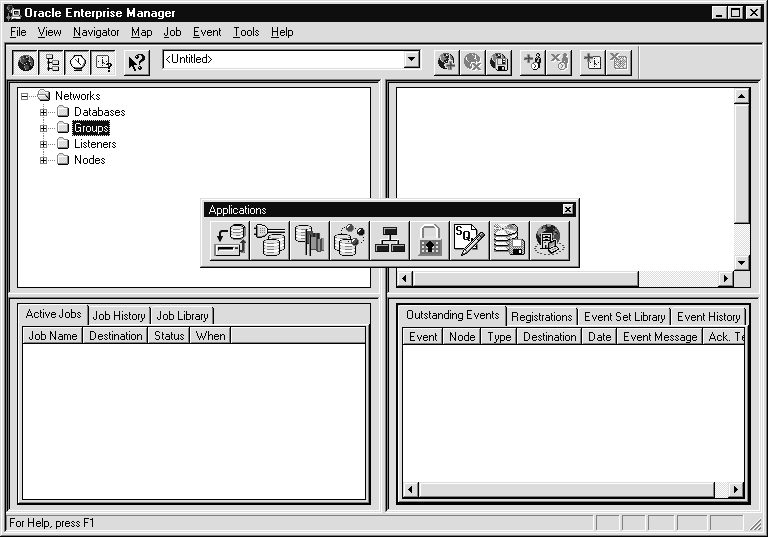Viewport: 768px width, 537px height.
Task: Switch to the Job Library tab
Action: pyautogui.click(x=182, y=316)
